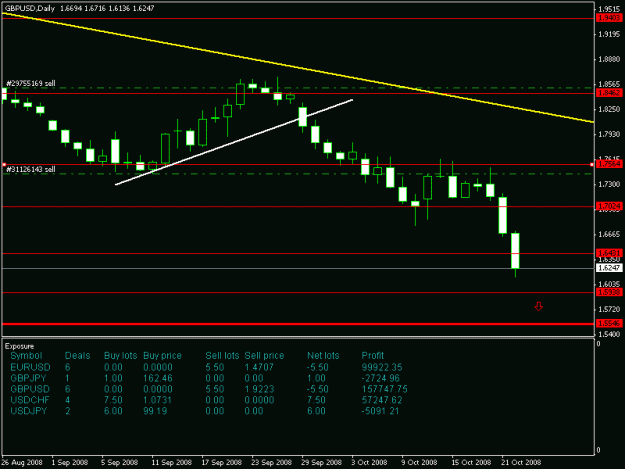Click the #29755169 sell order label

coord(31,83)
